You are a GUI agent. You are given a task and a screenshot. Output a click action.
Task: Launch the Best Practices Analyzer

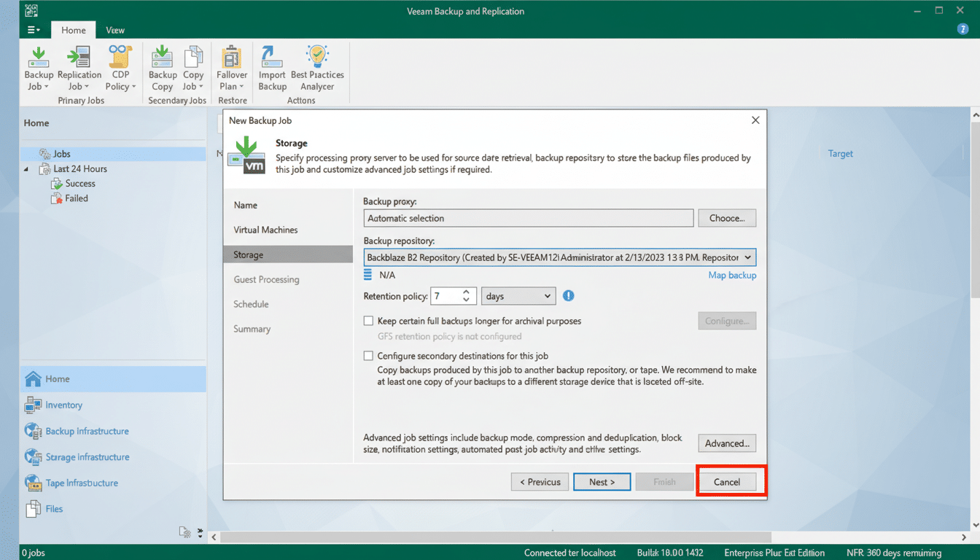316,69
